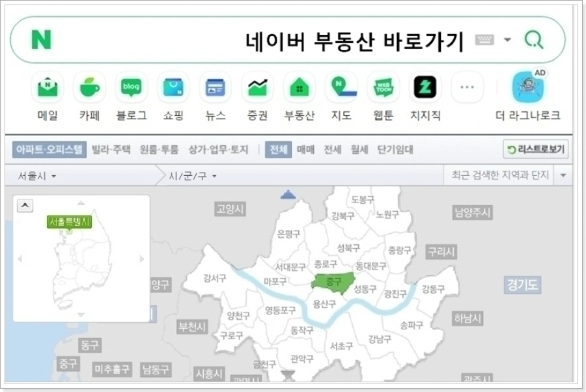Viewport: 586px width, 392px height.
Task: Expand 최근 검색한 지역과 단지 dropdown
Action: pyautogui.click(x=563, y=175)
